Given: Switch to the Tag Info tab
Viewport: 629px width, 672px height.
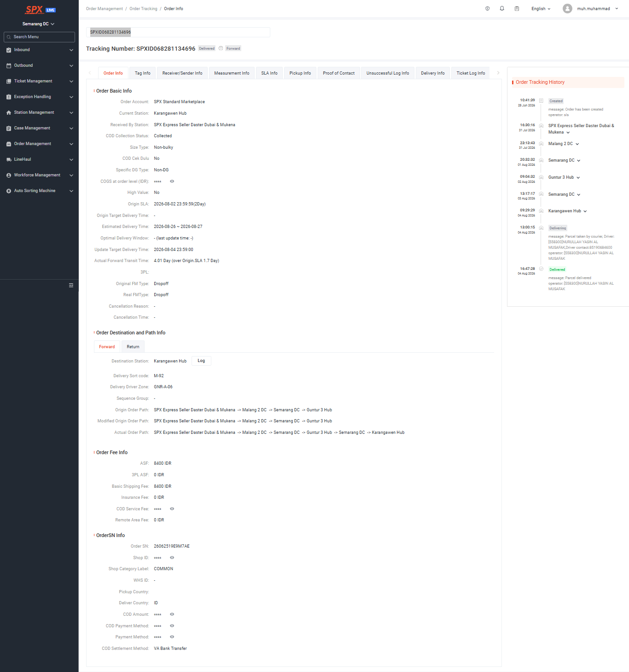Looking at the screenshot, I should (x=143, y=73).
